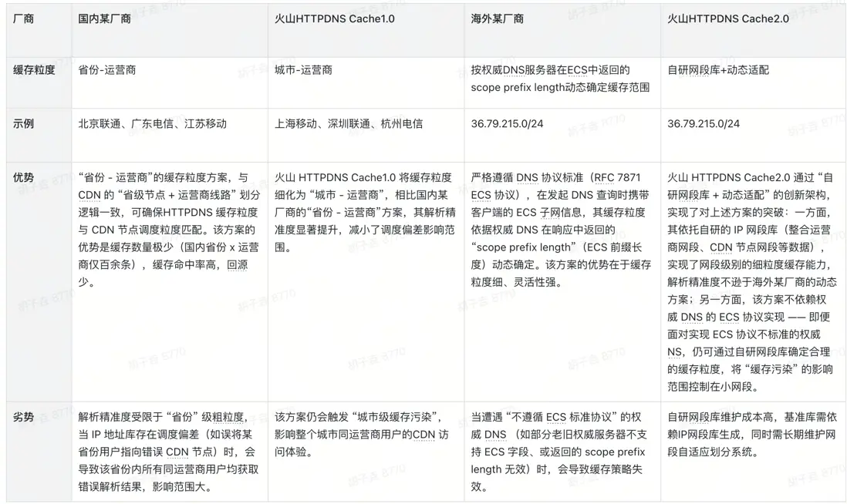Click Cache2.0 disadvantage text about 网段库维护成本高

coord(752,435)
